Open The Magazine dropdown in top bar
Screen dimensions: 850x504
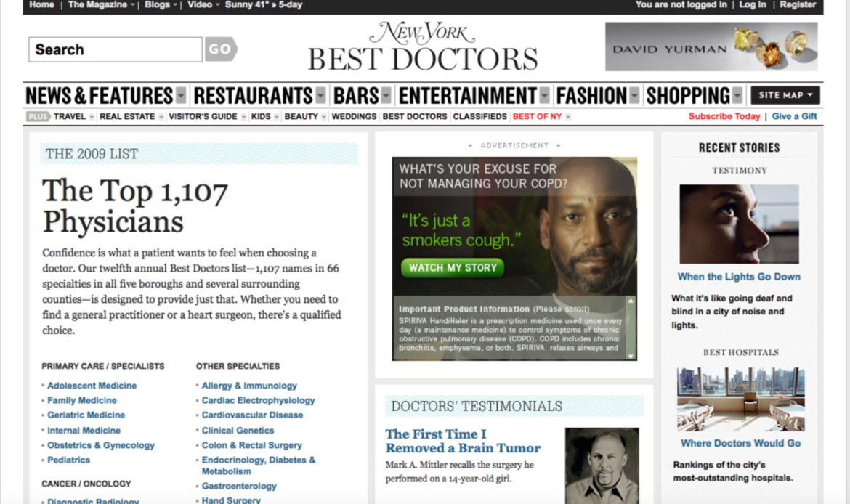tap(101, 5)
